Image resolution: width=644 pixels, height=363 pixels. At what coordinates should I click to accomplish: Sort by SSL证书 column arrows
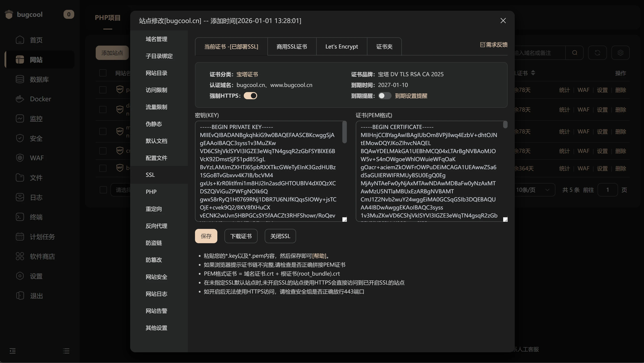click(533, 73)
